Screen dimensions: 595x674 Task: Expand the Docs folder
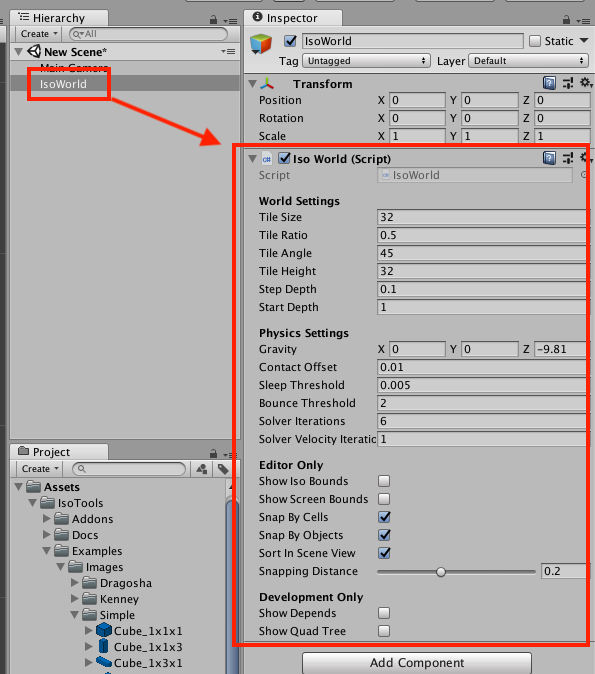47,535
